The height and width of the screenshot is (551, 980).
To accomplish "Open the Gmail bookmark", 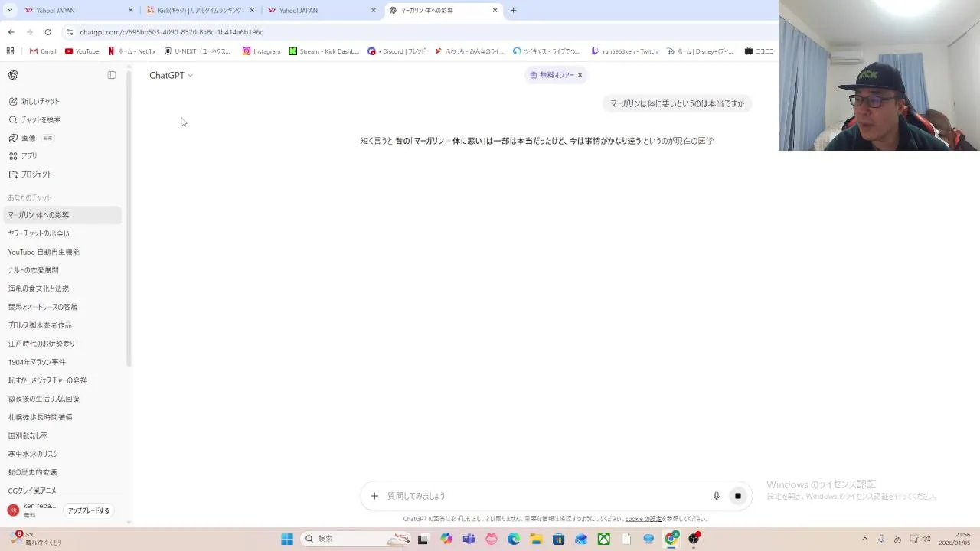I will (43, 51).
